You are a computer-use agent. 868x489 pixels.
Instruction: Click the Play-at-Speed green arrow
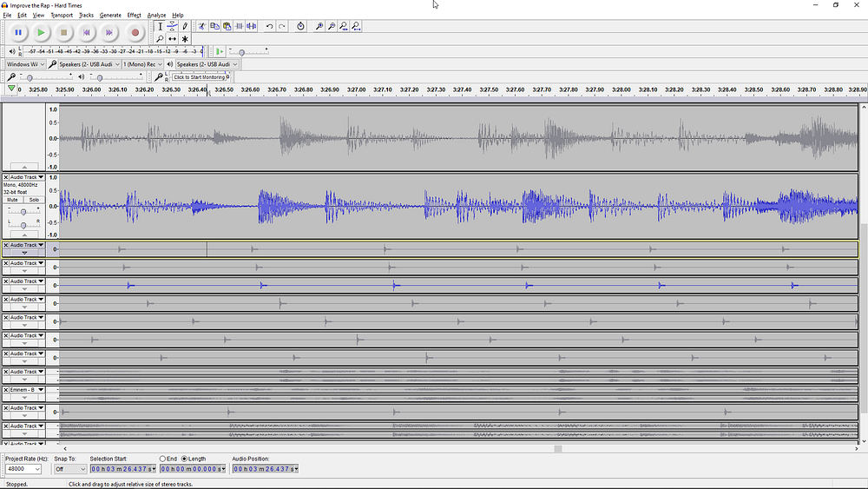click(220, 51)
